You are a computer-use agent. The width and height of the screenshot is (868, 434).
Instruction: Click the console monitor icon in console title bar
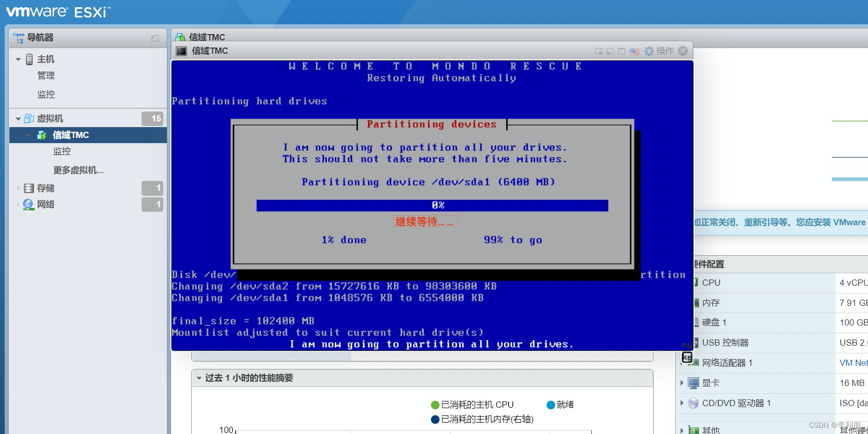[x=181, y=51]
